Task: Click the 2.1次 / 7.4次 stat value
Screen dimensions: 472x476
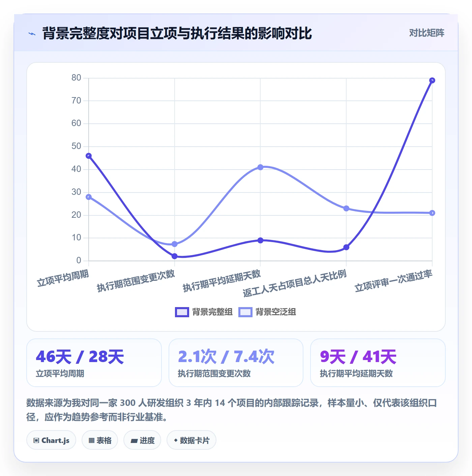Action: pyautogui.click(x=226, y=357)
